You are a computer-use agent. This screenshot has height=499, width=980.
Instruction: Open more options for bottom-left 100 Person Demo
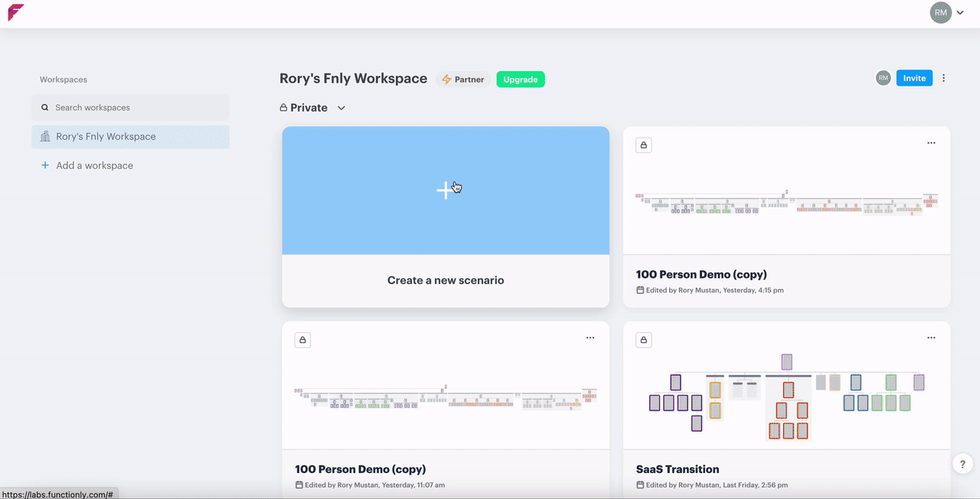[x=590, y=338]
